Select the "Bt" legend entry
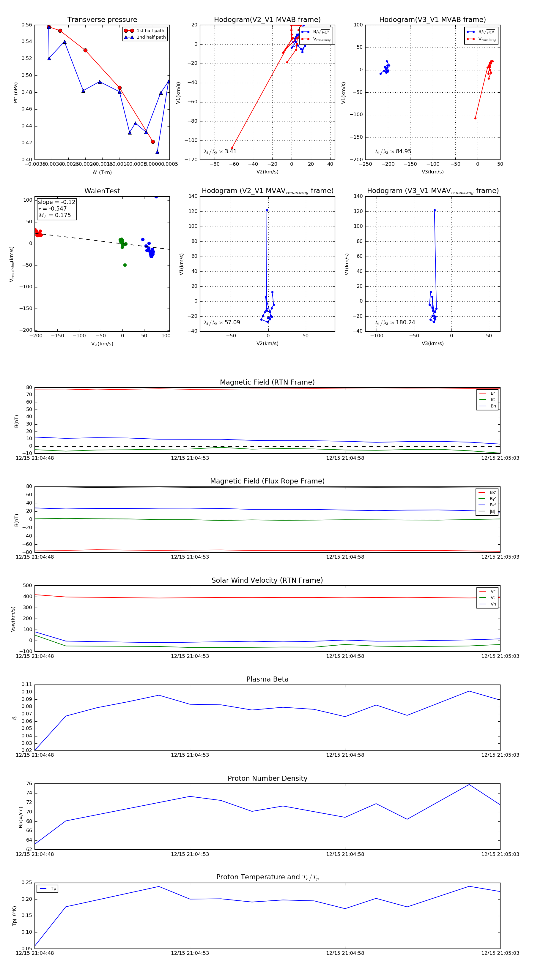Screen dimensions: 535x980 click(487, 399)
